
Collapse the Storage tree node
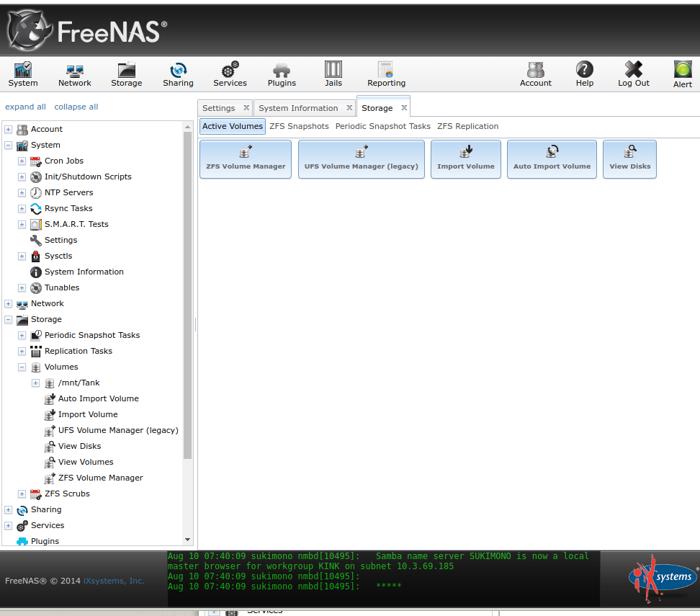(x=8, y=319)
